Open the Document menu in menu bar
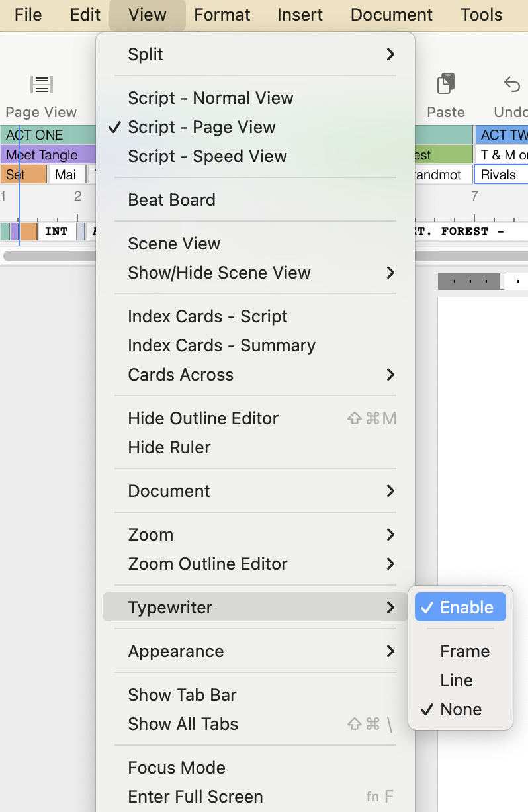 pyautogui.click(x=392, y=15)
